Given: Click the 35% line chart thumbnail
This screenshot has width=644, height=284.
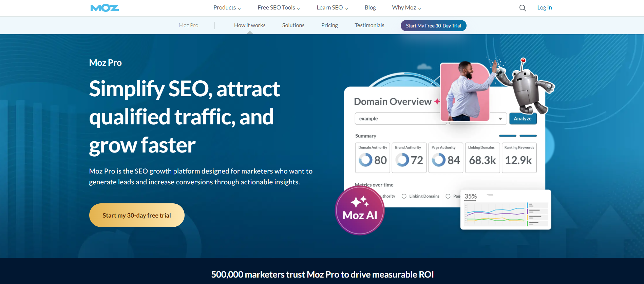Looking at the screenshot, I should [x=506, y=210].
